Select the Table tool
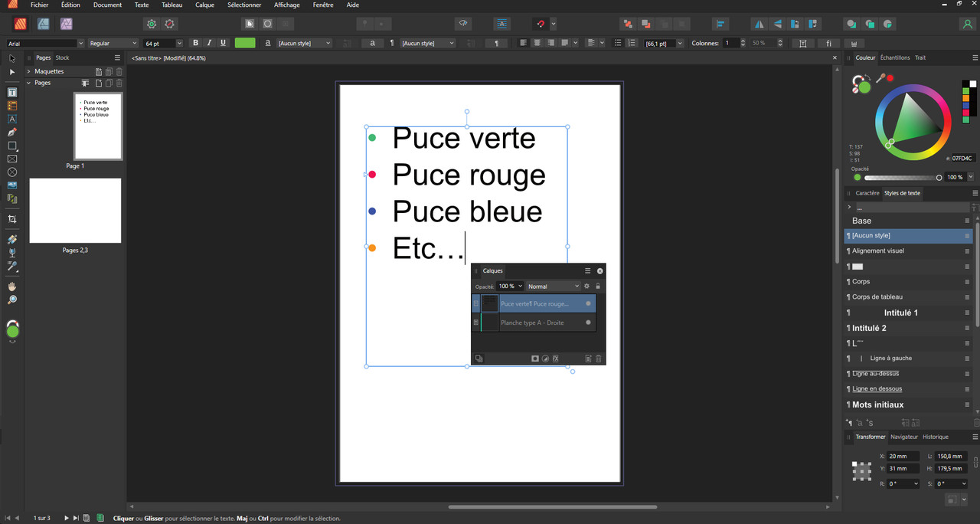Screen dimensions: 980x524 pos(12,106)
